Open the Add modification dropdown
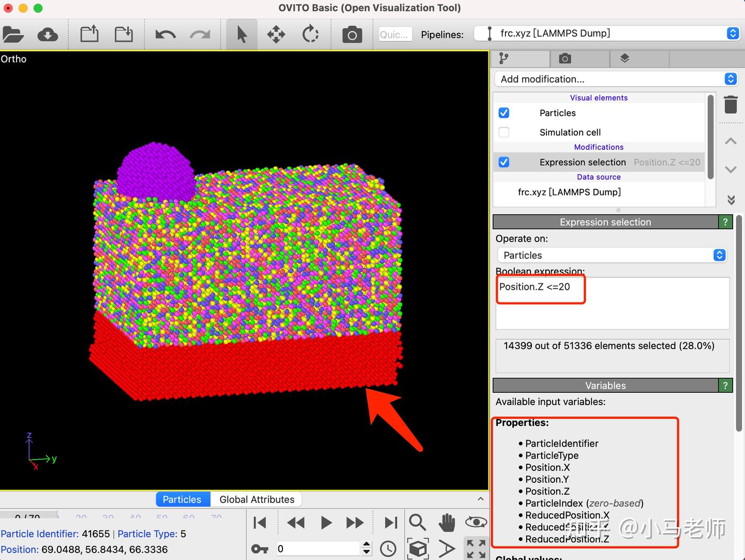Screen dimensions: 745x560 [616, 79]
